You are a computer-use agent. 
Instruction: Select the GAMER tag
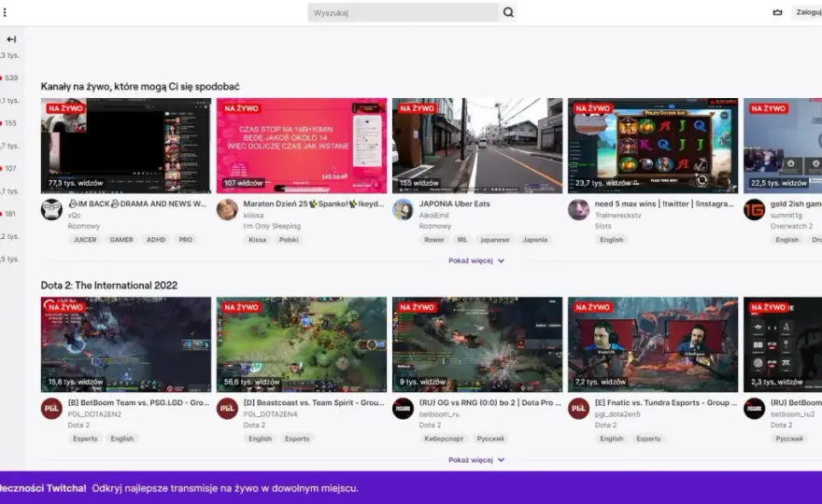(x=121, y=240)
